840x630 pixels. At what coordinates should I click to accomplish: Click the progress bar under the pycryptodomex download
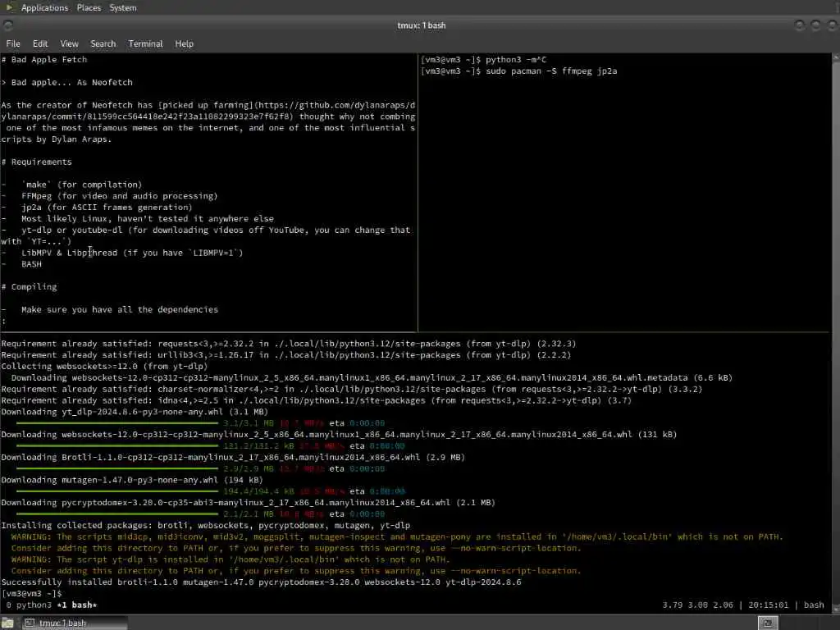(116, 514)
